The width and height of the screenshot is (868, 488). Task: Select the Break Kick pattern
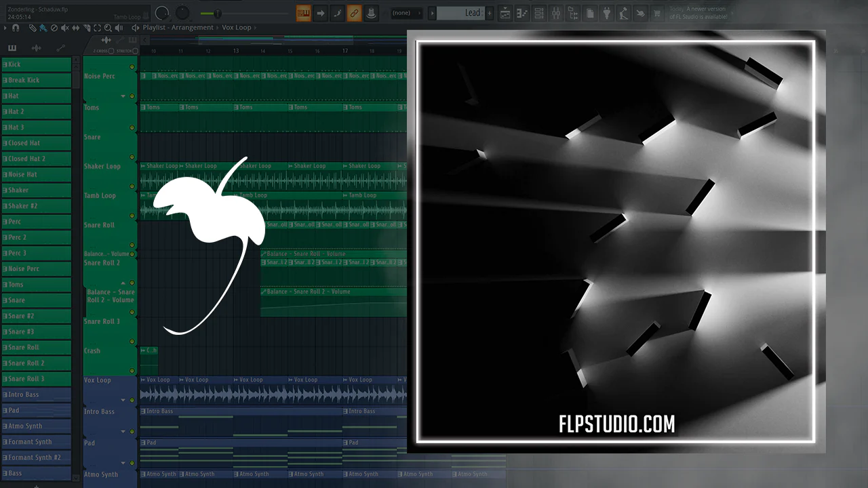pyautogui.click(x=36, y=80)
